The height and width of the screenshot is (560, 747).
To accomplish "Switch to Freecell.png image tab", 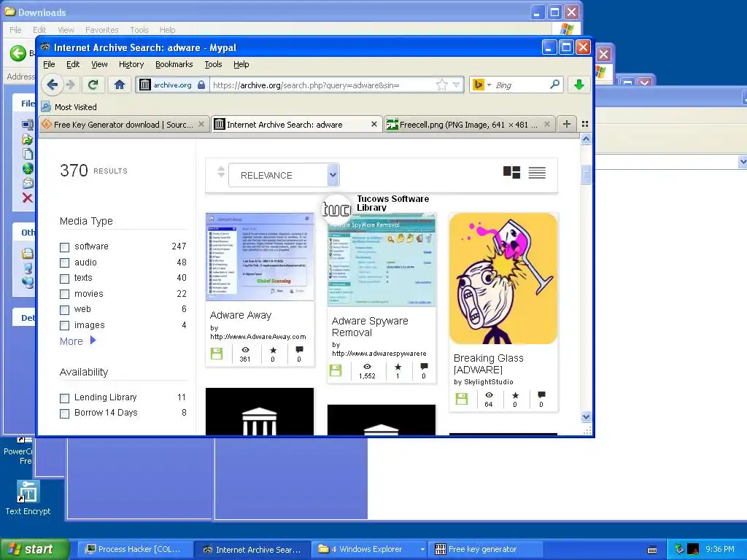I will [468, 124].
